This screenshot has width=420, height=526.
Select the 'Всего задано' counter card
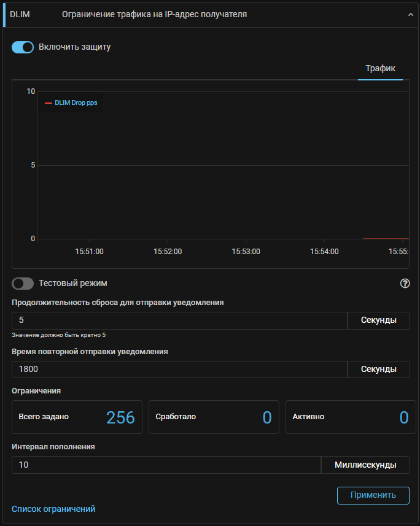click(x=77, y=417)
